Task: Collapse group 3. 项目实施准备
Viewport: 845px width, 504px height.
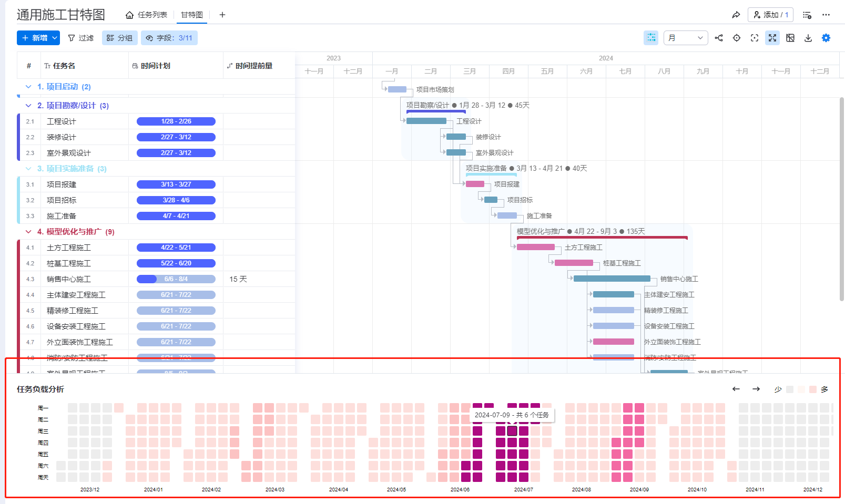Action: (x=28, y=169)
